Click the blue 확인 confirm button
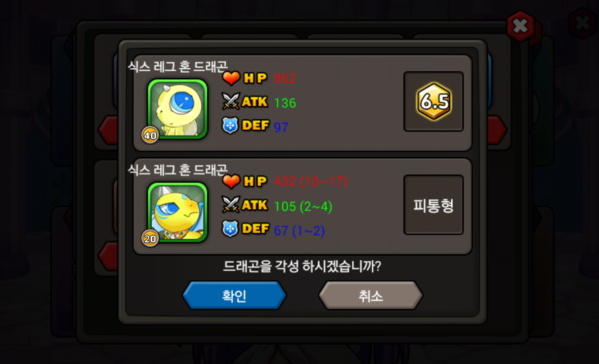The width and height of the screenshot is (599, 364). point(234,295)
